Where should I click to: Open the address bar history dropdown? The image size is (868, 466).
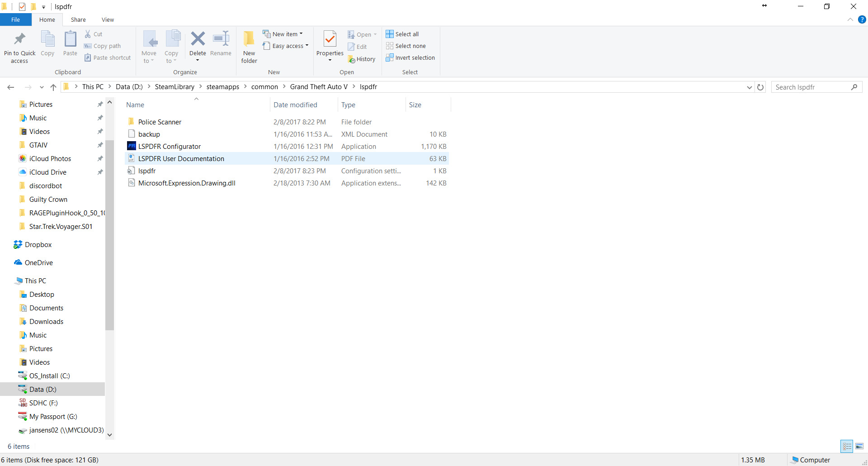(749, 87)
